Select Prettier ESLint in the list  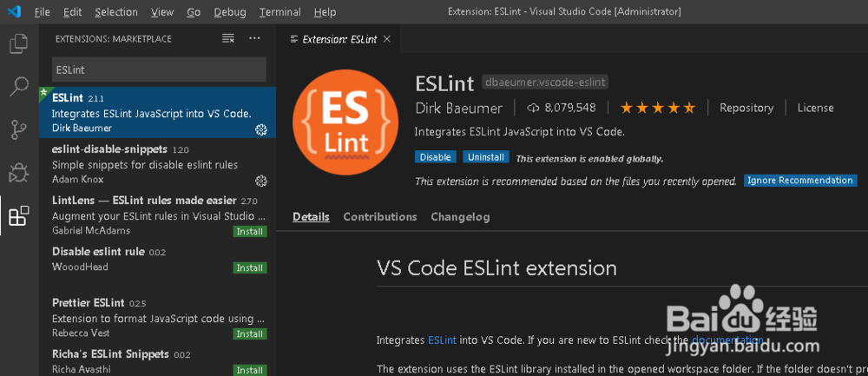pos(157,318)
